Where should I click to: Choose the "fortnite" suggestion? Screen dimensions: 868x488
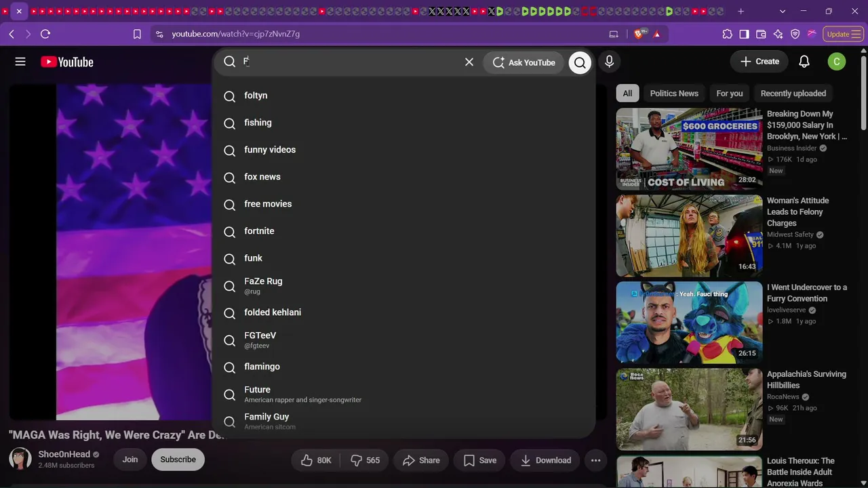403,231
